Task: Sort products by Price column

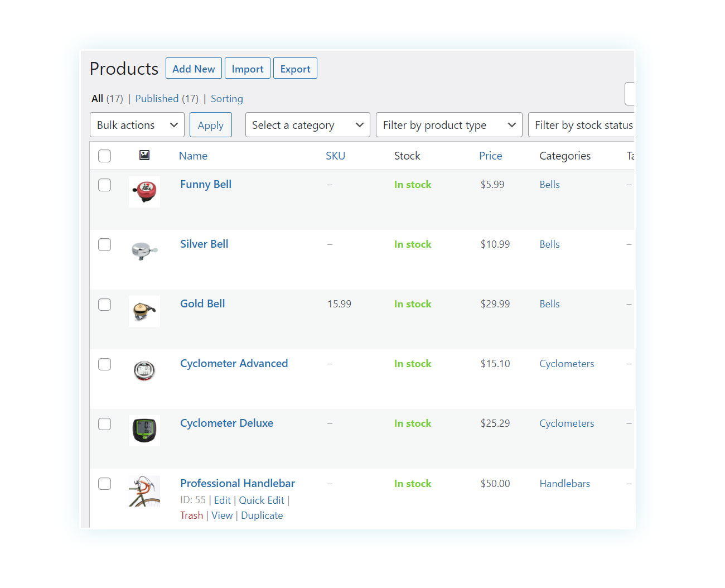Action: 490,156
